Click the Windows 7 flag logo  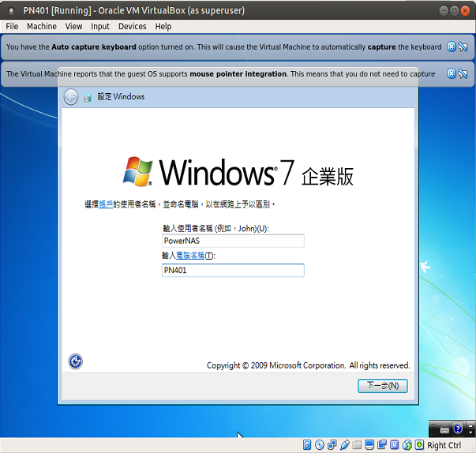pyautogui.click(x=137, y=171)
